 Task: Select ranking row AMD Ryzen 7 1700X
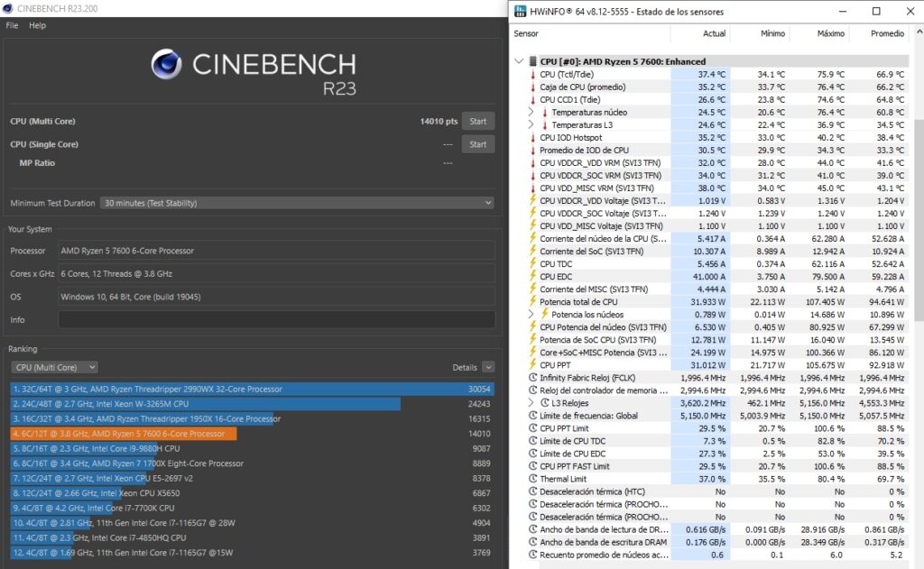point(253,463)
